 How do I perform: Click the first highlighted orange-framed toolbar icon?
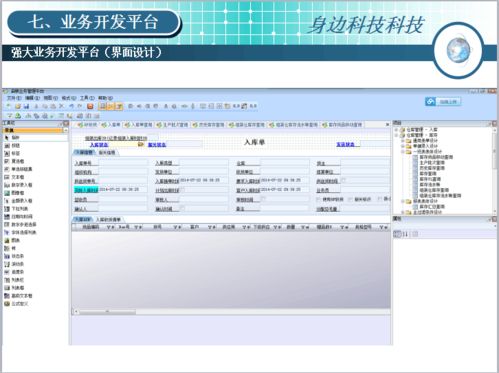[103, 106]
